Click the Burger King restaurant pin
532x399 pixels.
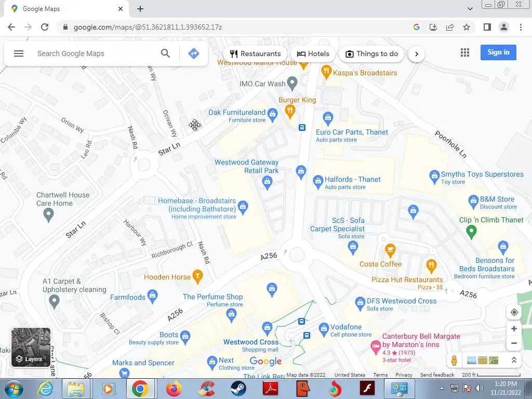[x=290, y=112]
